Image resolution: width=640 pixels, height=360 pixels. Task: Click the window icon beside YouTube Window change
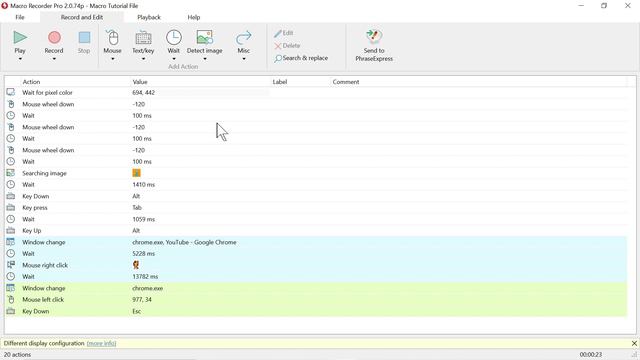(11, 242)
